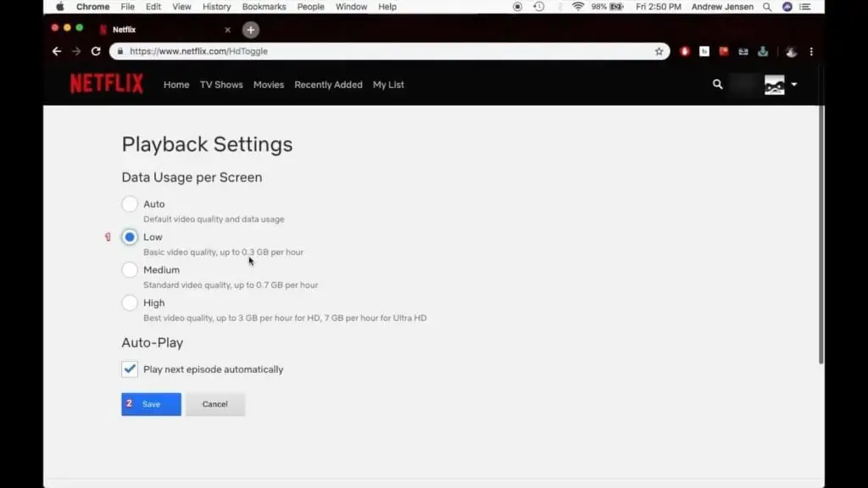868x488 pixels.
Task: Uncheck Play next episode automatically
Action: point(129,369)
